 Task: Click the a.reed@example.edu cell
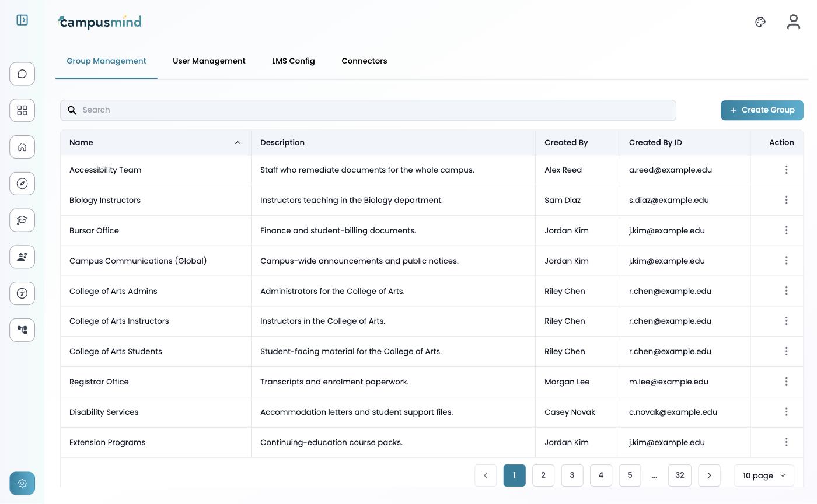[x=685, y=170]
